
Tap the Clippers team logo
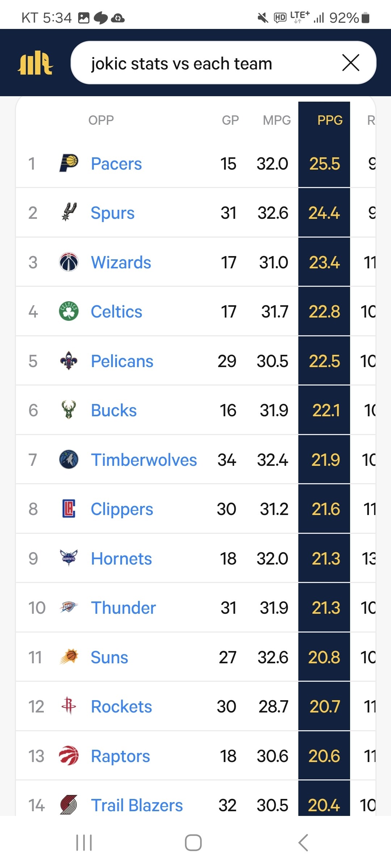pos(69,509)
